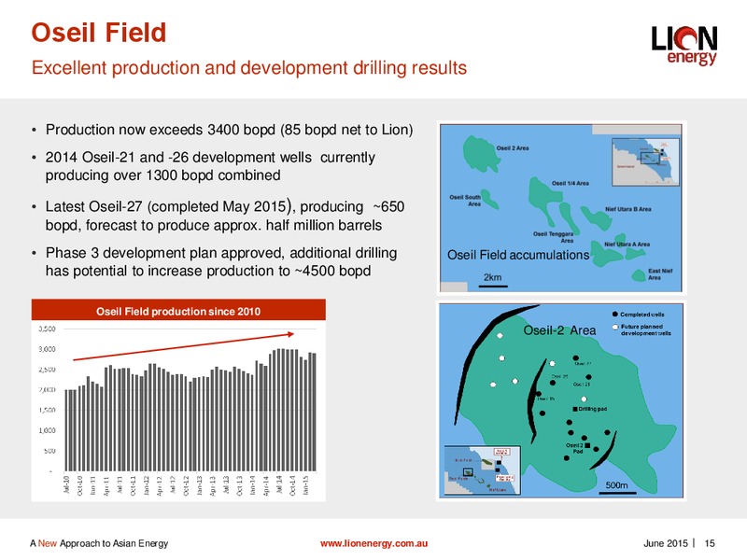Click the 'Oseil-2 Area' map title
Viewport: 747px width, 560px height.
(559, 330)
